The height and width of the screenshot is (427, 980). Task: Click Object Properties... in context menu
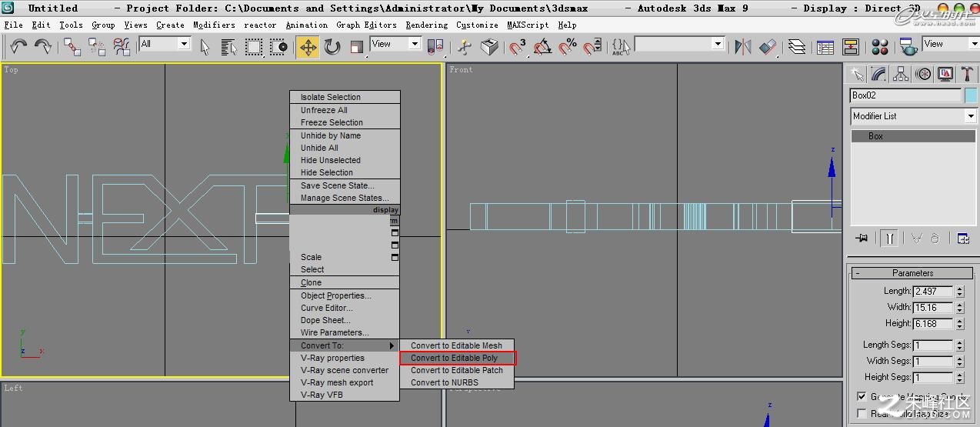pyautogui.click(x=345, y=295)
